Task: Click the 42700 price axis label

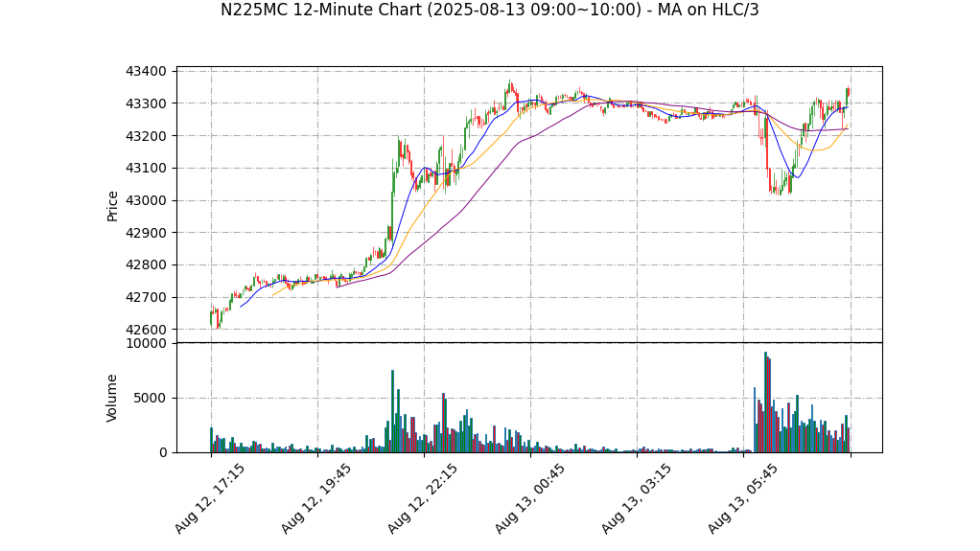Action: tap(147, 297)
